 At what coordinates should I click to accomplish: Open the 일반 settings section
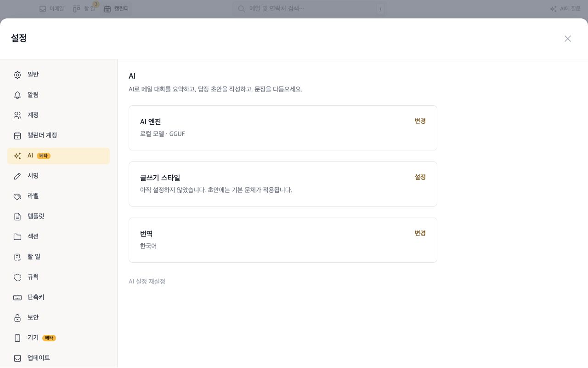(x=58, y=75)
